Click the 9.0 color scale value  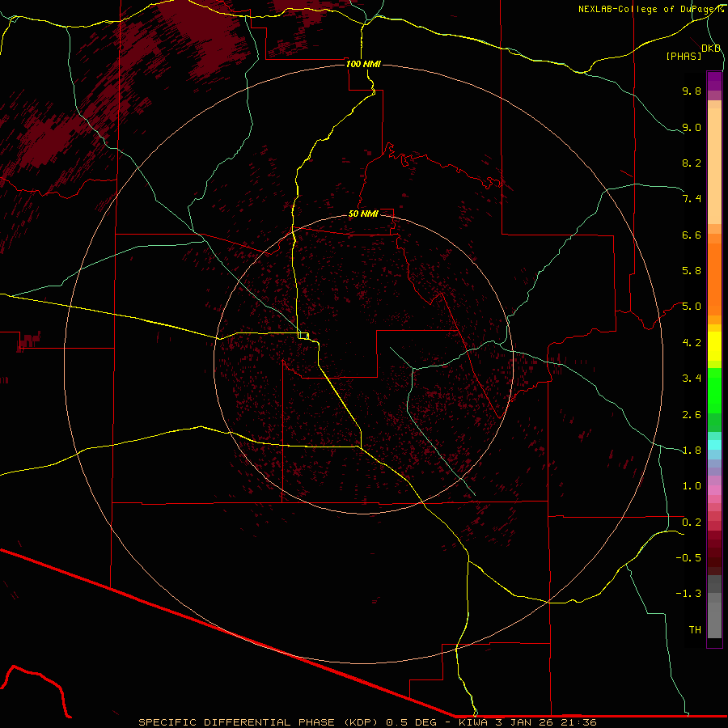692,127
